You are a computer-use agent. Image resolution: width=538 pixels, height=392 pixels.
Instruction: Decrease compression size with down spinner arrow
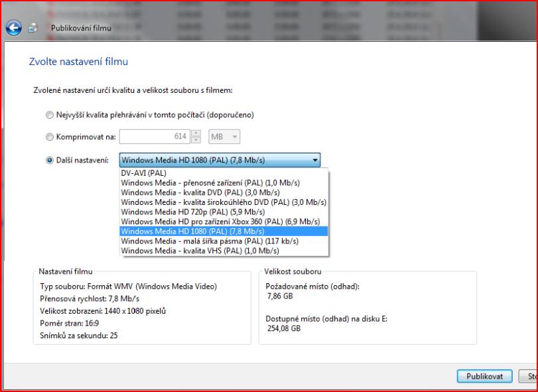196,140
